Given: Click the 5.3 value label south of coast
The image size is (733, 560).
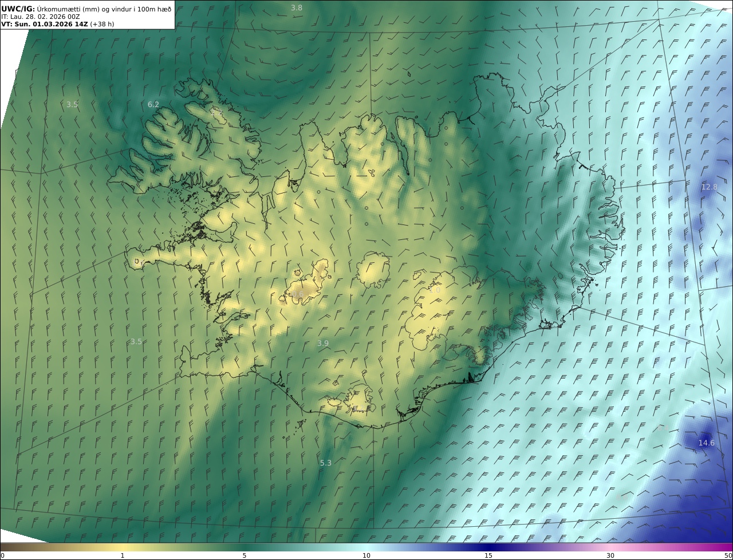Looking at the screenshot, I should 326,463.
